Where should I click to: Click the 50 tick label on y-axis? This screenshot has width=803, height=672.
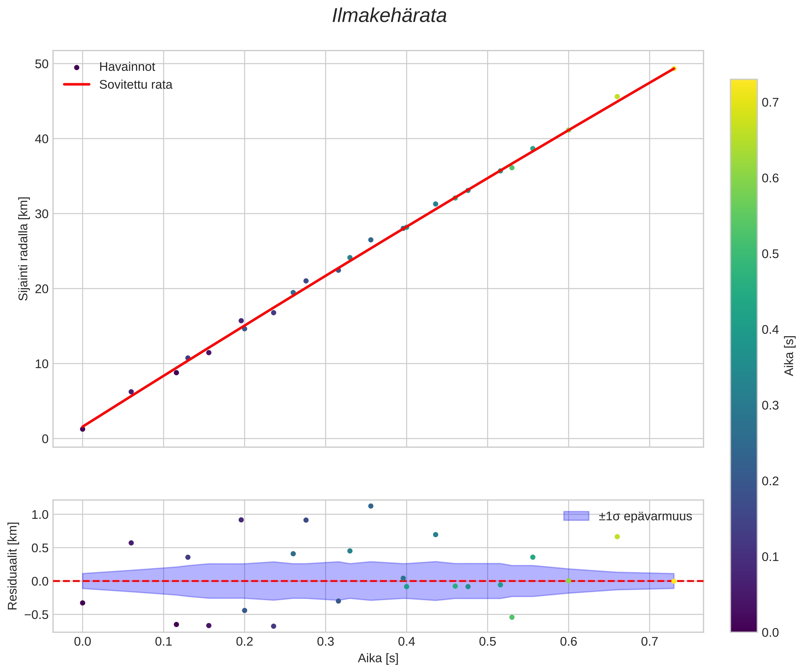42,64
